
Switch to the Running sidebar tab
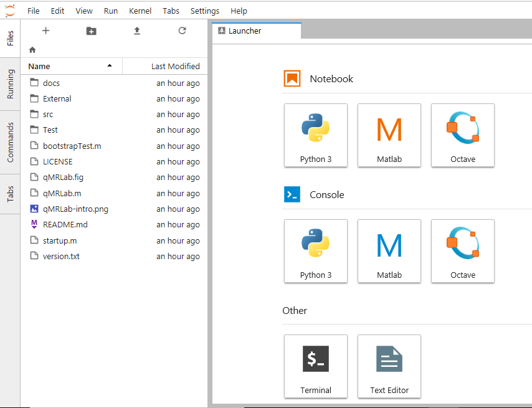(x=10, y=84)
